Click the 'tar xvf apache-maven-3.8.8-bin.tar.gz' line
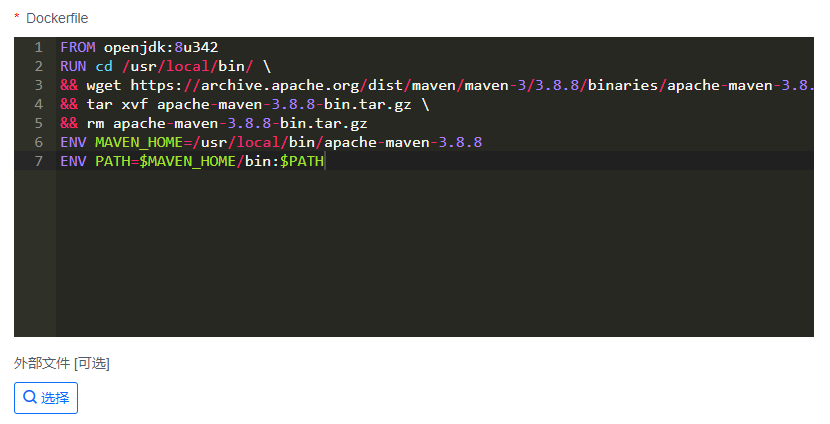This screenshot has width=830, height=424. click(x=245, y=104)
